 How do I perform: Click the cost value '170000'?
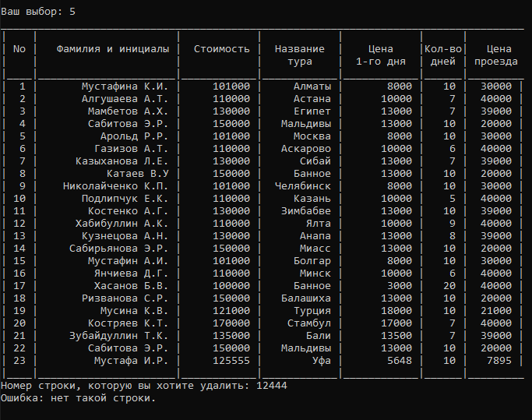[x=231, y=323]
